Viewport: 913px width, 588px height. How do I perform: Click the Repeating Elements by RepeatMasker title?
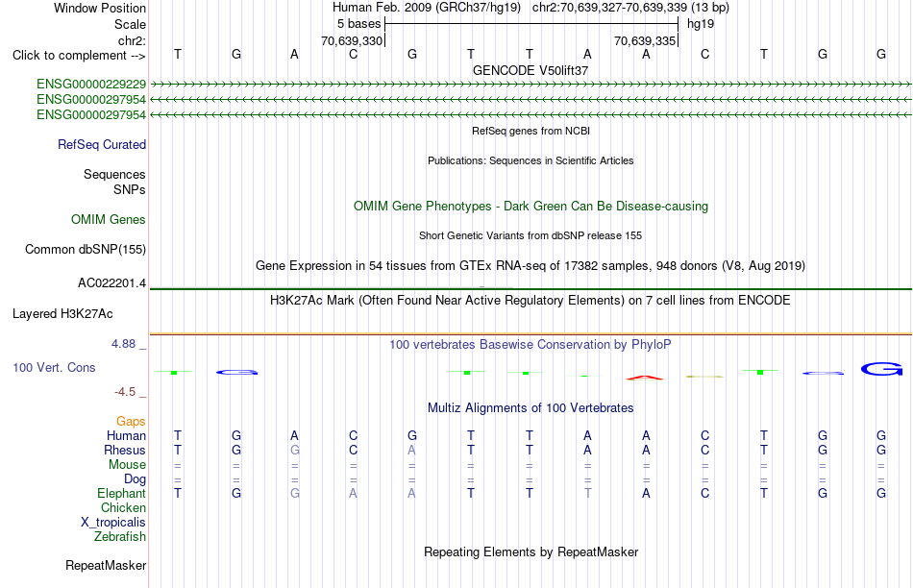(531, 551)
